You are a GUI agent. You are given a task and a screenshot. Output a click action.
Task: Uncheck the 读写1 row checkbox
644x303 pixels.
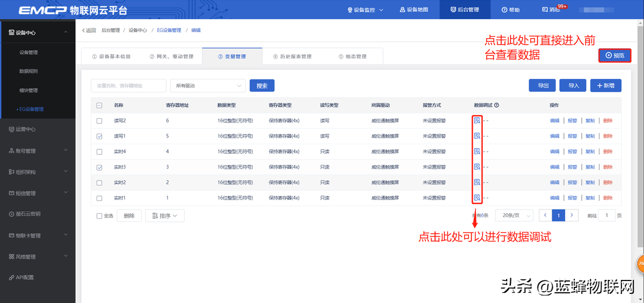(99, 136)
